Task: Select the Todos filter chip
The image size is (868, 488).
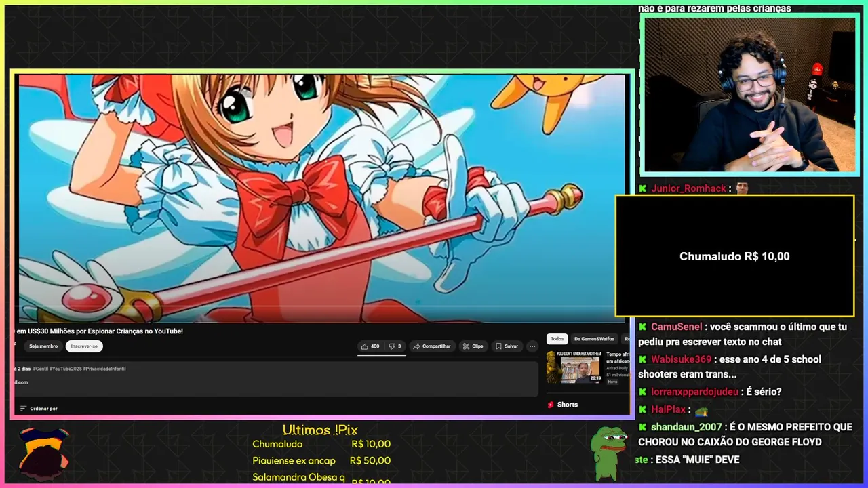Action: pos(557,339)
